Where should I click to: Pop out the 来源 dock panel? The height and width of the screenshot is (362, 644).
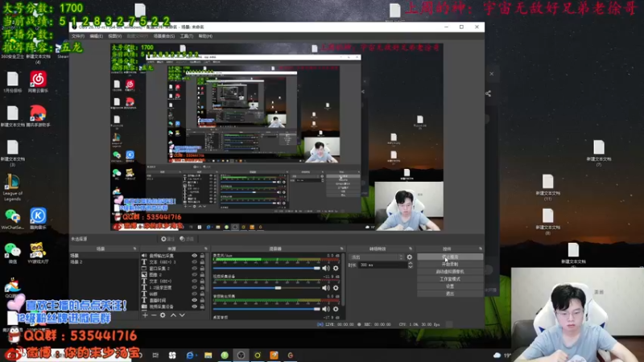click(206, 249)
